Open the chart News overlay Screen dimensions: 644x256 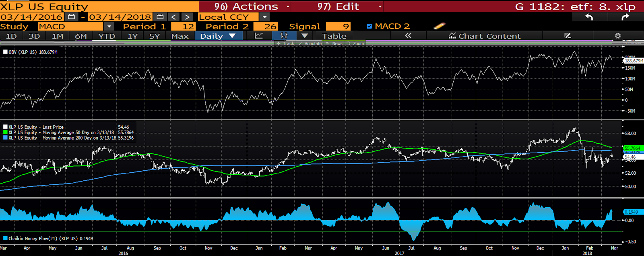pos(334,43)
